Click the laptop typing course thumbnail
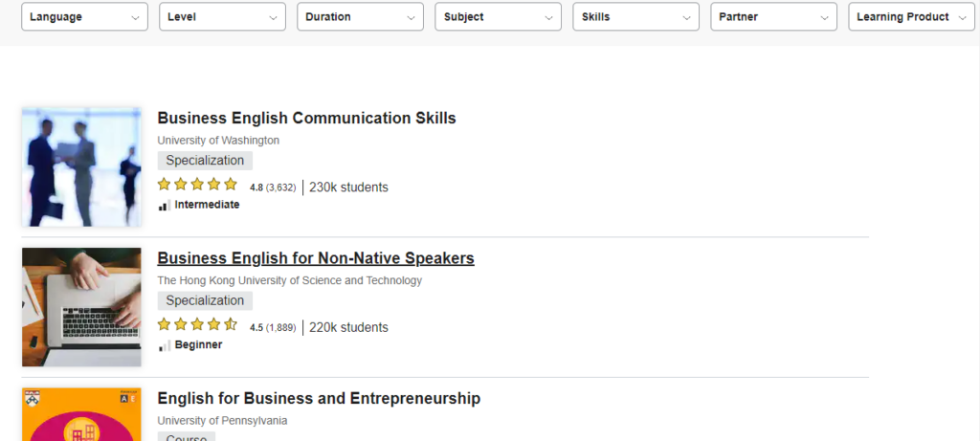Viewport: 980px width, 441px height. (x=81, y=307)
